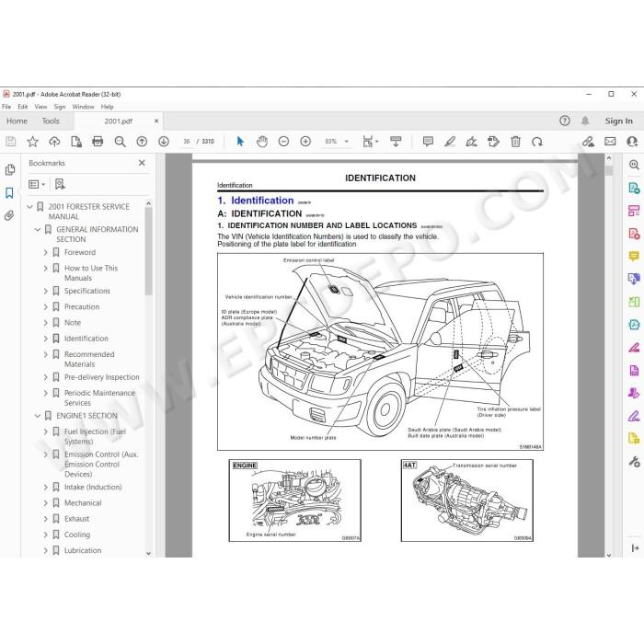Click the help question mark icon
This screenshot has width=644, height=644.
tap(565, 121)
